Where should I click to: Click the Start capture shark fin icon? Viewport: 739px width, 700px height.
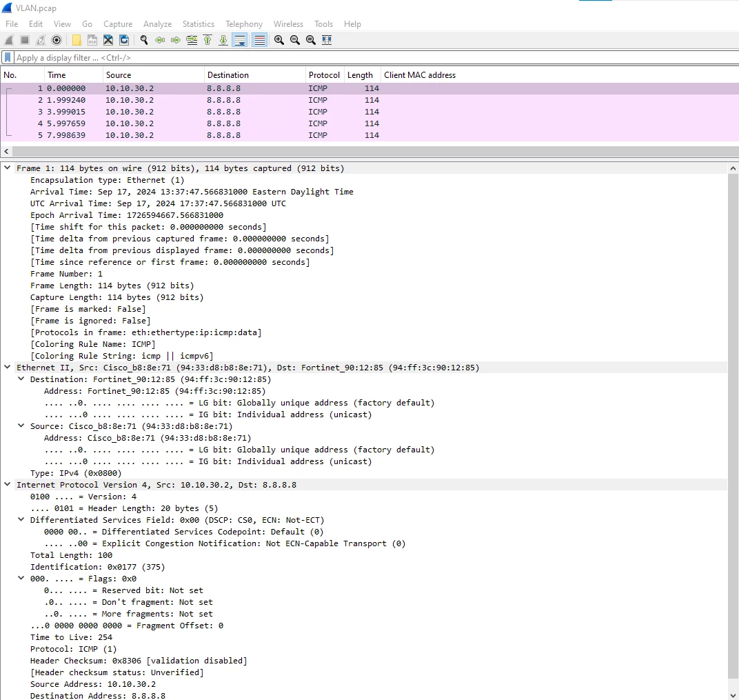click(9, 40)
